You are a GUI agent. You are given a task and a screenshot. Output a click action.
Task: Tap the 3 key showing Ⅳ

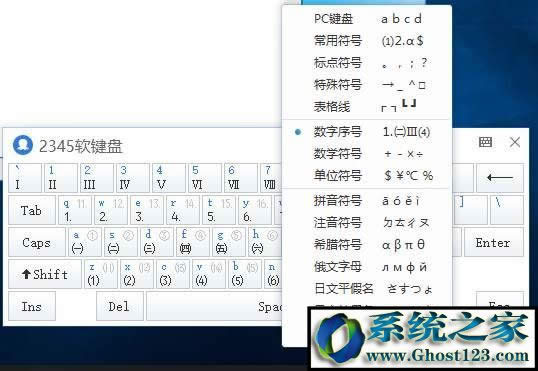pyautogui.click(x=133, y=178)
